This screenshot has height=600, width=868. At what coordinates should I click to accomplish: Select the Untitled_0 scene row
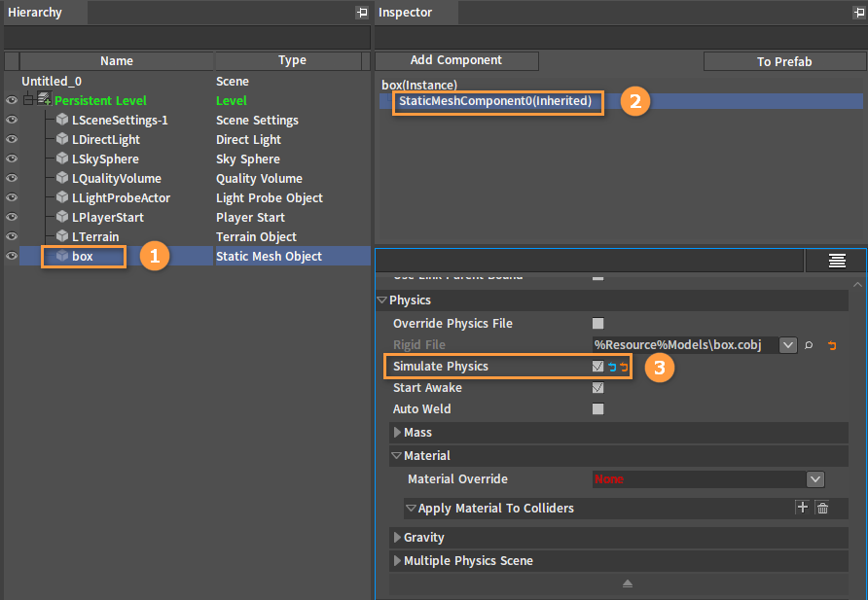(x=187, y=82)
